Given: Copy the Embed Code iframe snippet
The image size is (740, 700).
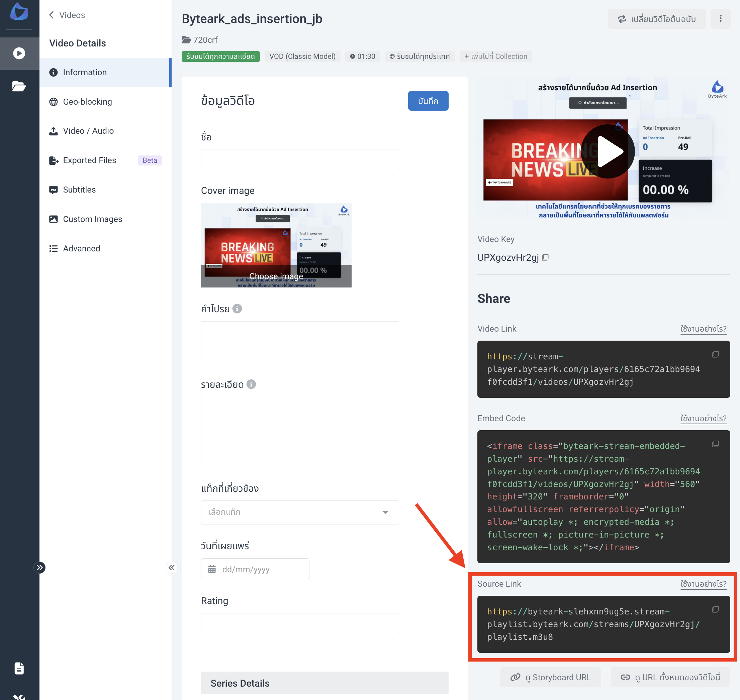Looking at the screenshot, I should point(716,444).
